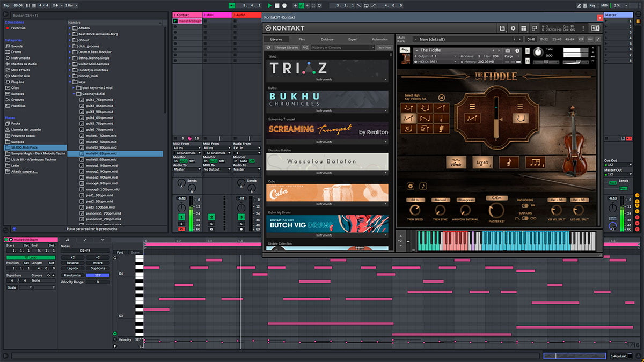Select rack page 17-32
This screenshot has width=644, height=362.
click(543, 39)
